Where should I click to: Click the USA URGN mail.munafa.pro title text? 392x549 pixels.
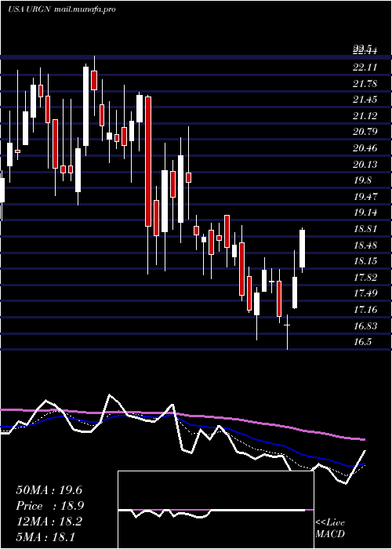coord(62,9)
